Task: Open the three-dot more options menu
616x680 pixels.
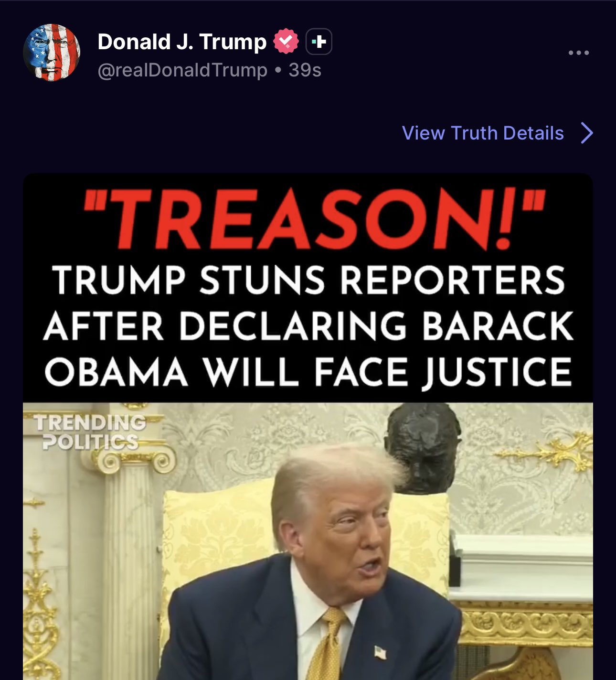Action: [x=579, y=53]
